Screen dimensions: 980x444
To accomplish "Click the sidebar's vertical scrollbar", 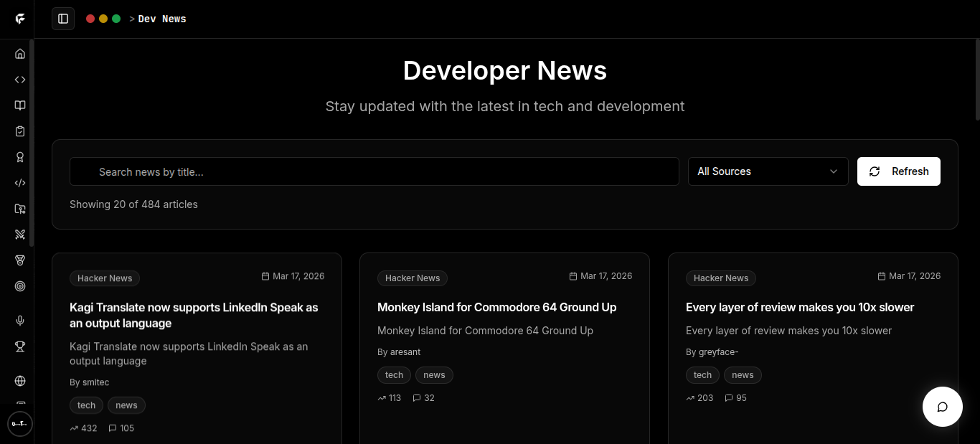I will click(x=32, y=143).
